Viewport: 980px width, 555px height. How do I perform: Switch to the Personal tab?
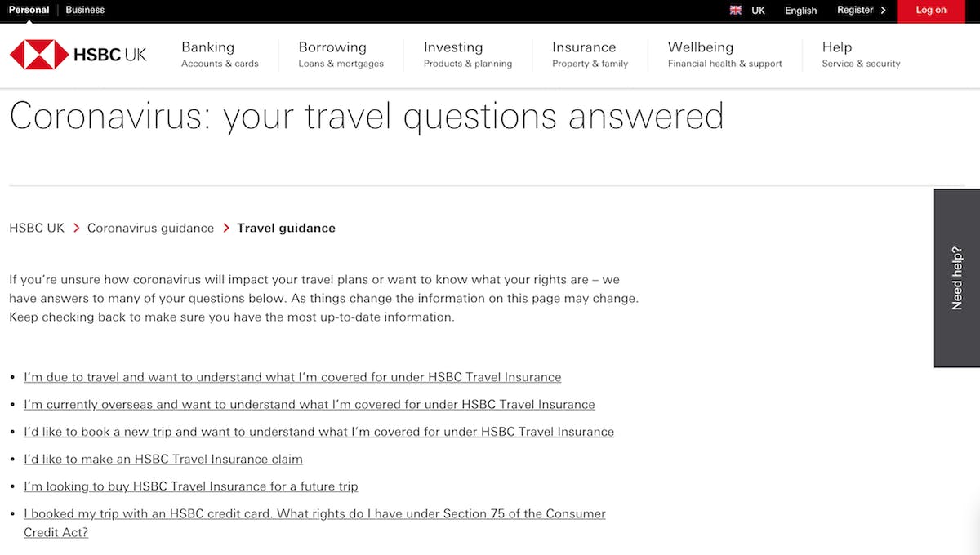[29, 10]
